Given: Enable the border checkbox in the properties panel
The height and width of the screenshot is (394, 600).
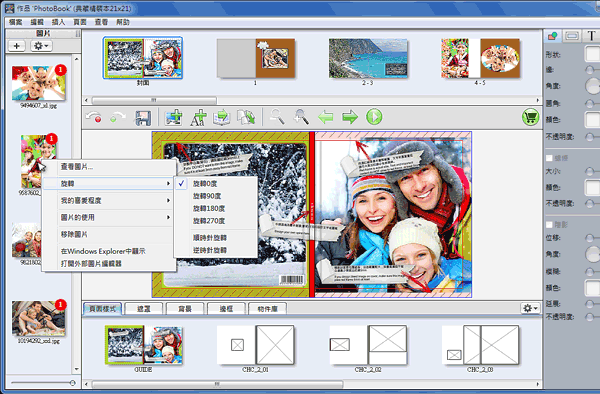Looking at the screenshot, I should pyautogui.click(x=549, y=158).
